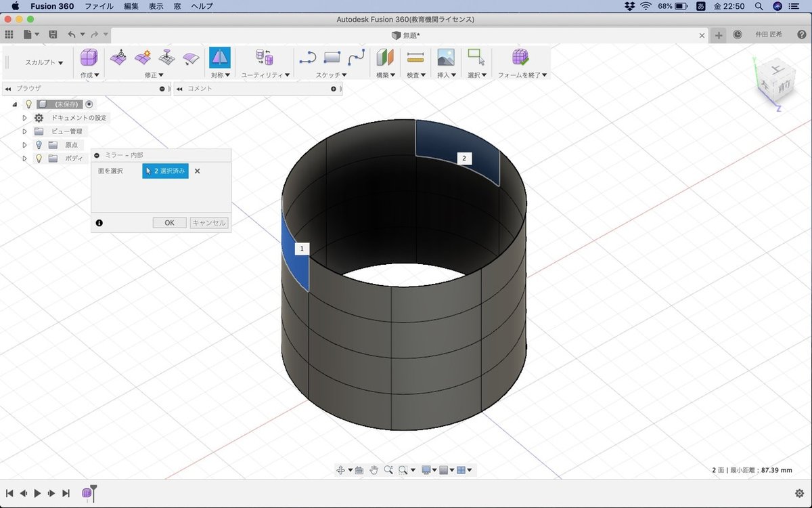Open the スカルプト workspace dropdown
Screen dimensions: 812x508
[44, 62]
